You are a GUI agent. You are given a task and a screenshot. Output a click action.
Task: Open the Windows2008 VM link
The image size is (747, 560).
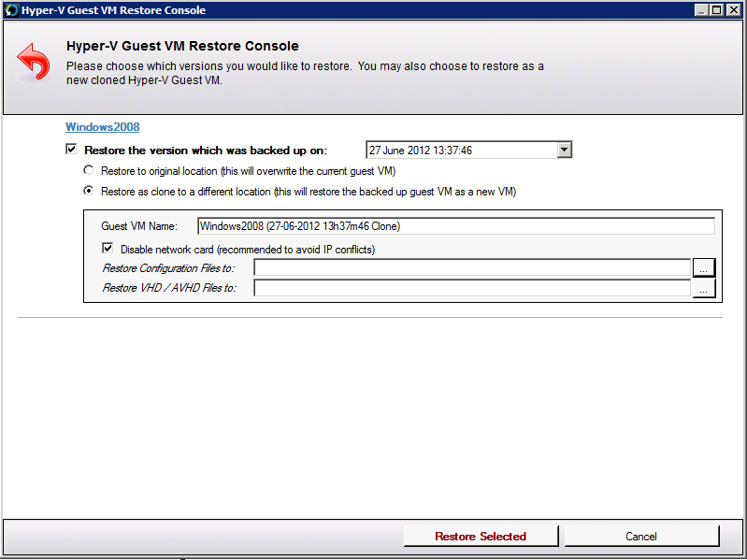pyautogui.click(x=103, y=127)
